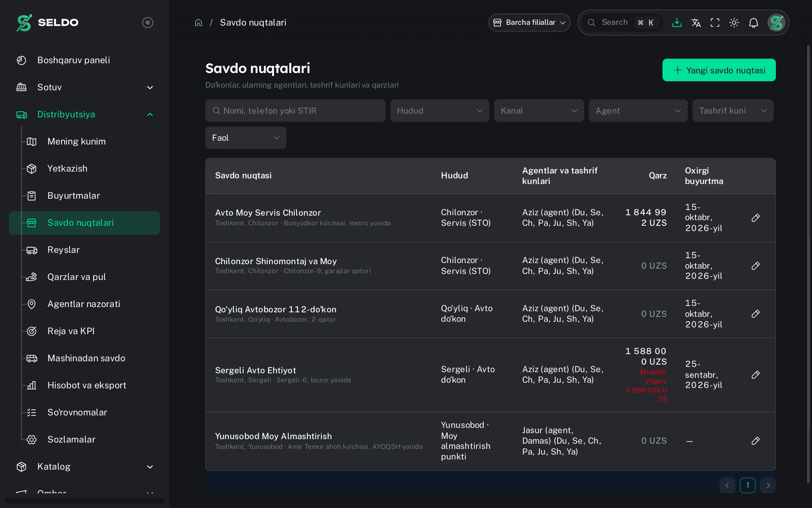Edit Chilonzor Shinomontaj va Moy row

point(756,266)
